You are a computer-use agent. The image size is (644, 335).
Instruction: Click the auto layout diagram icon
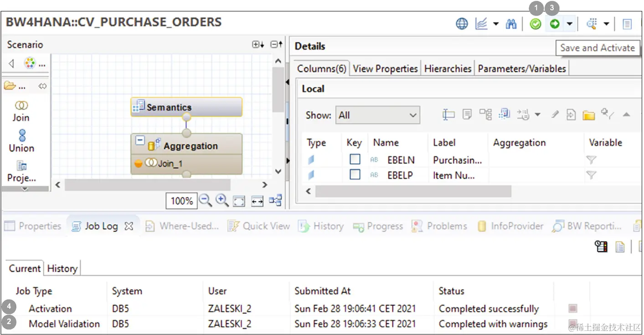tap(275, 200)
